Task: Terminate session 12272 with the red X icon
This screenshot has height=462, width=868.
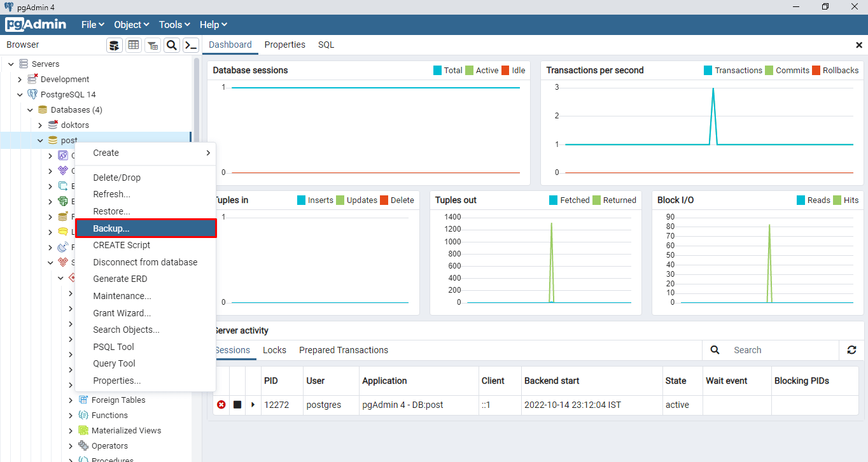Action: click(221, 405)
